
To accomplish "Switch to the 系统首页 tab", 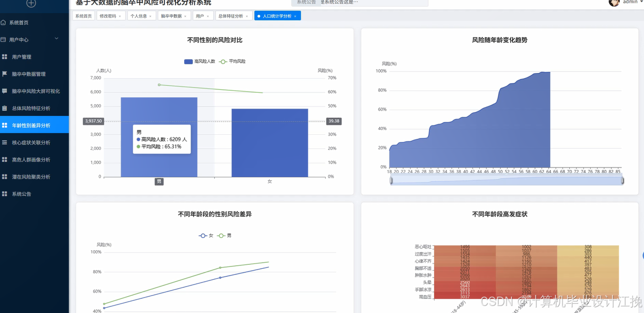I will (83, 16).
